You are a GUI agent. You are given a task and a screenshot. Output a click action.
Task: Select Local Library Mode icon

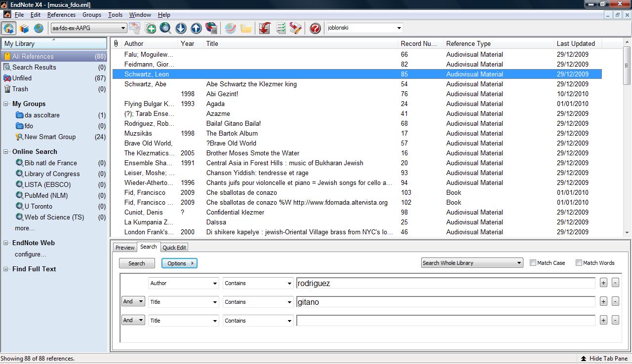tap(24, 28)
